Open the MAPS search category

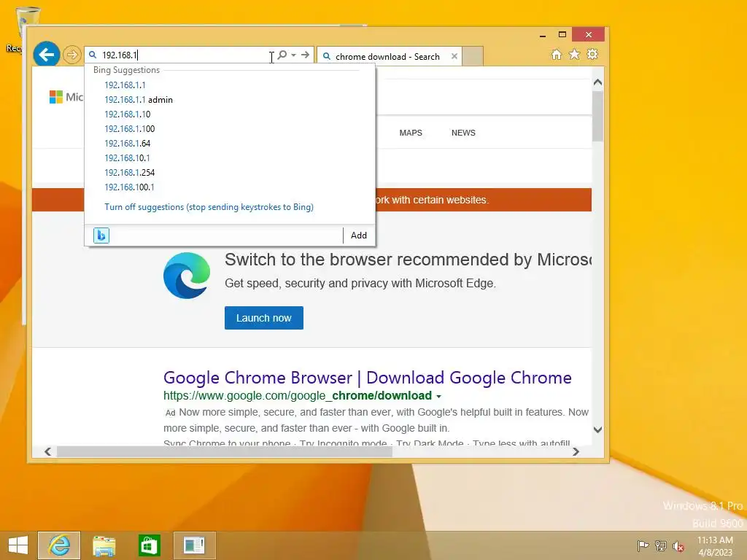(x=411, y=133)
